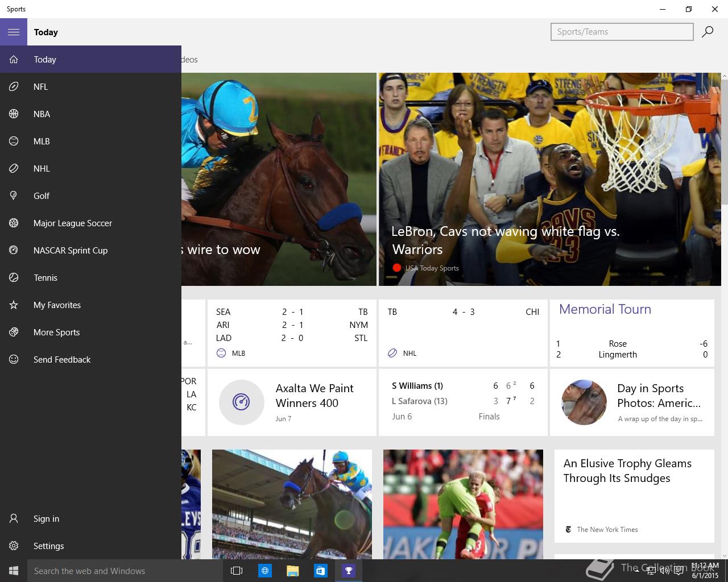
Task: Click the NHL league icon in scores card
Action: coord(392,353)
